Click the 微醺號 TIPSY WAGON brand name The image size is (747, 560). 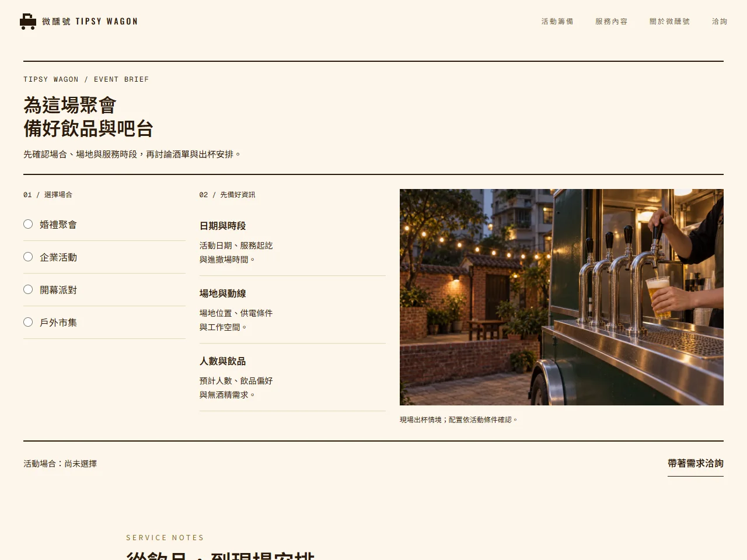(x=90, y=22)
